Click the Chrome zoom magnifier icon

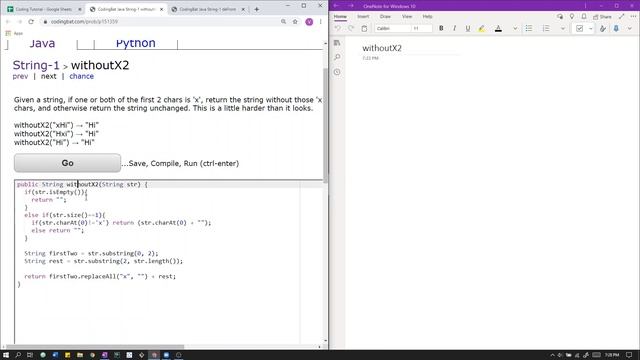283,22
